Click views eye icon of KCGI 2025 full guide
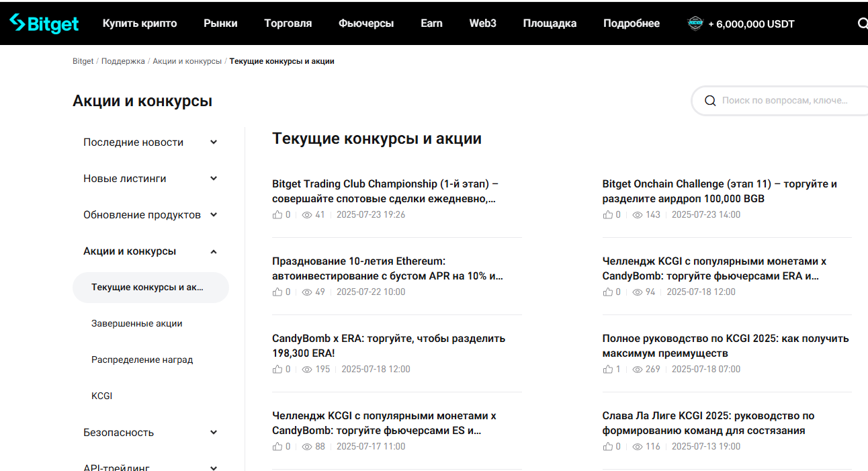868x471 pixels. coord(638,370)
